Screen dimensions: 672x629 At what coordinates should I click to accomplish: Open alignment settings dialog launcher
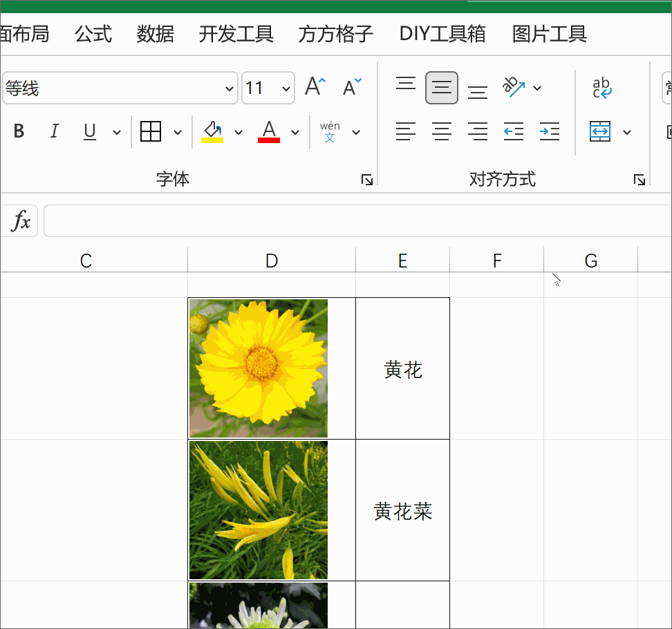point(640,180)
